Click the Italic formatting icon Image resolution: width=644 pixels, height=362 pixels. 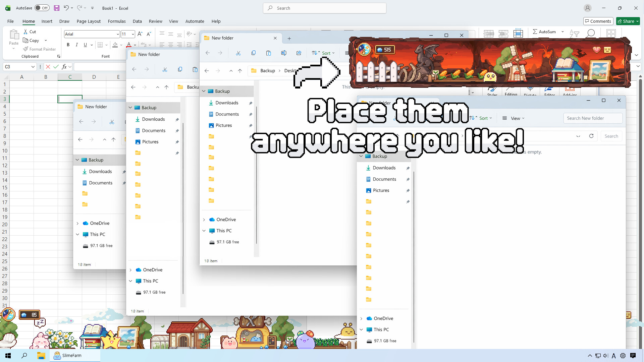click(77, 45)
